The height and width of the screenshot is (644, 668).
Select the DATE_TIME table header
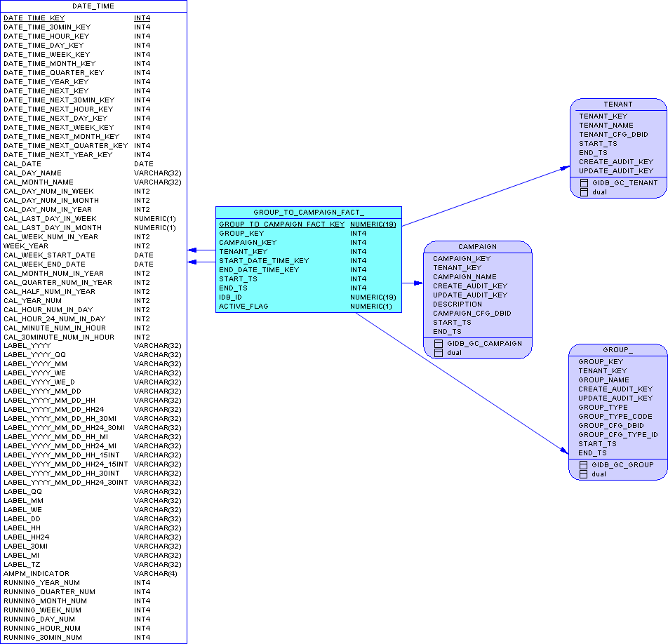[x=93, y=6]
